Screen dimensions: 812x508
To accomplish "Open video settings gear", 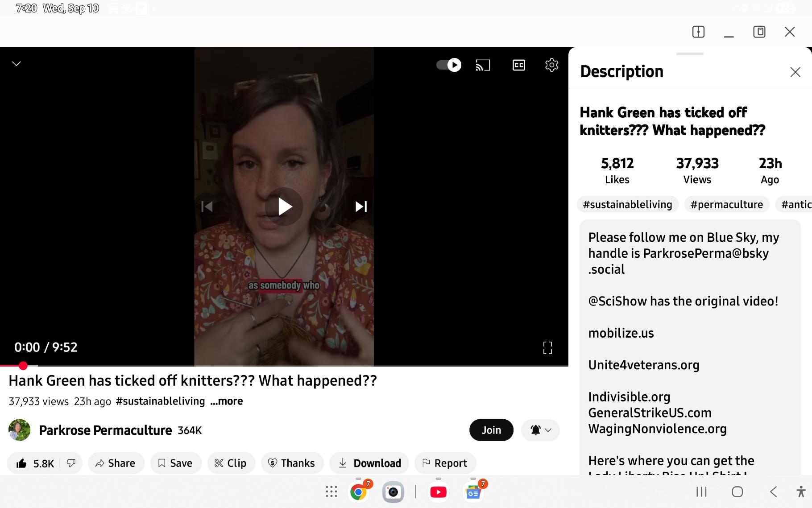I will pyautogui.click(x=552, y=65).
